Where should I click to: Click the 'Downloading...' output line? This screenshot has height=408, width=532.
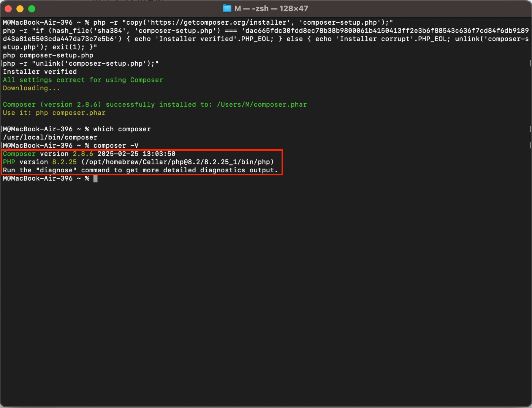pyautogui.click(x=31, y=88)
